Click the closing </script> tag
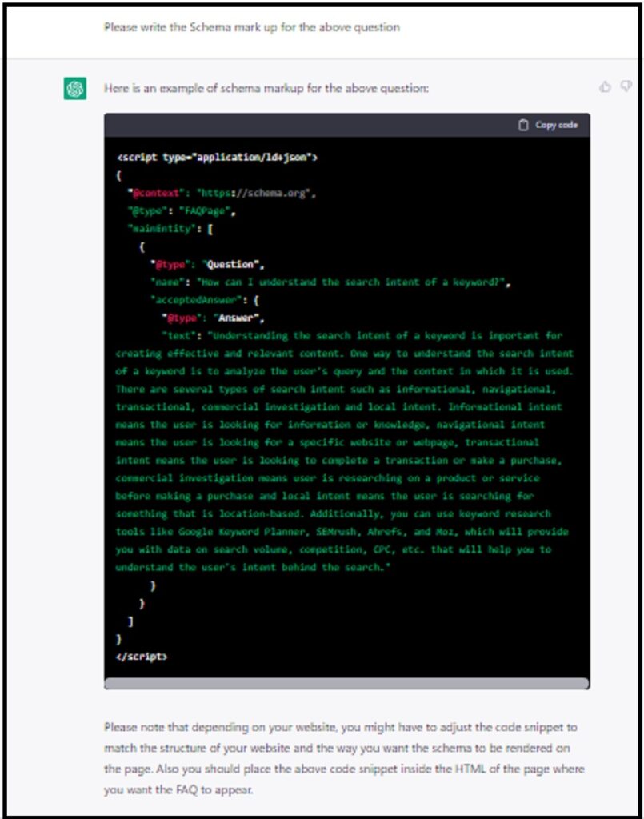The height and width of the screenshot is (819, 644). (142, 655)
